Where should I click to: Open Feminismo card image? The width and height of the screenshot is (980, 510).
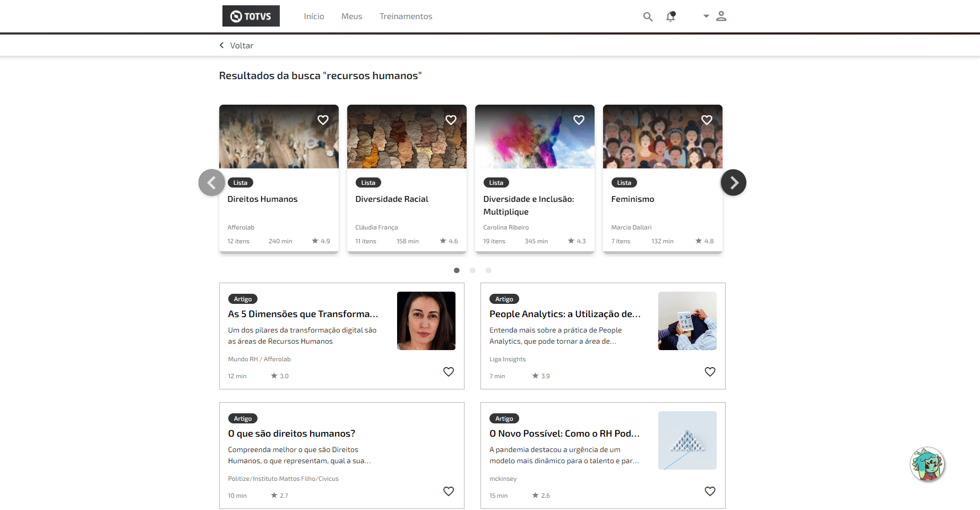663,137
